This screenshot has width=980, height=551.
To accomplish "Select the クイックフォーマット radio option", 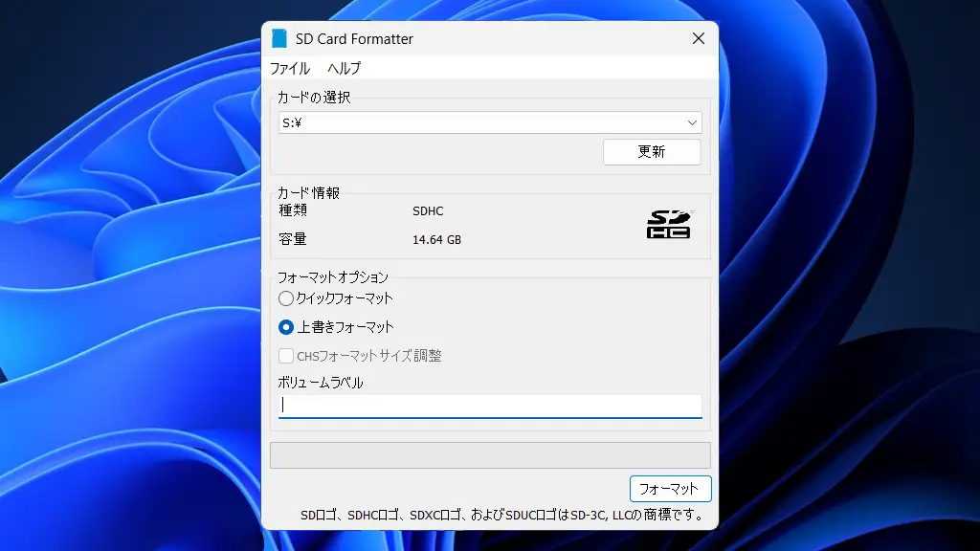I will coord(286,298).
